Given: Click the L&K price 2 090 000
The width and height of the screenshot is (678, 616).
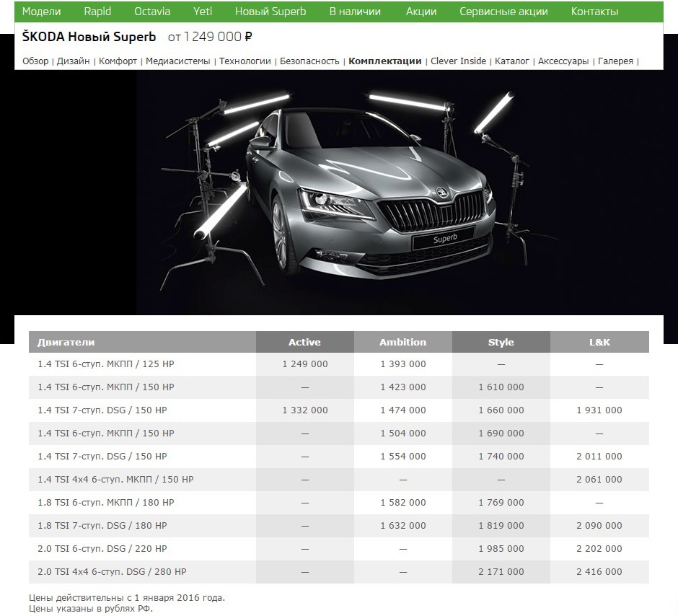Looking at the screenshot, I should click(599, 526).
